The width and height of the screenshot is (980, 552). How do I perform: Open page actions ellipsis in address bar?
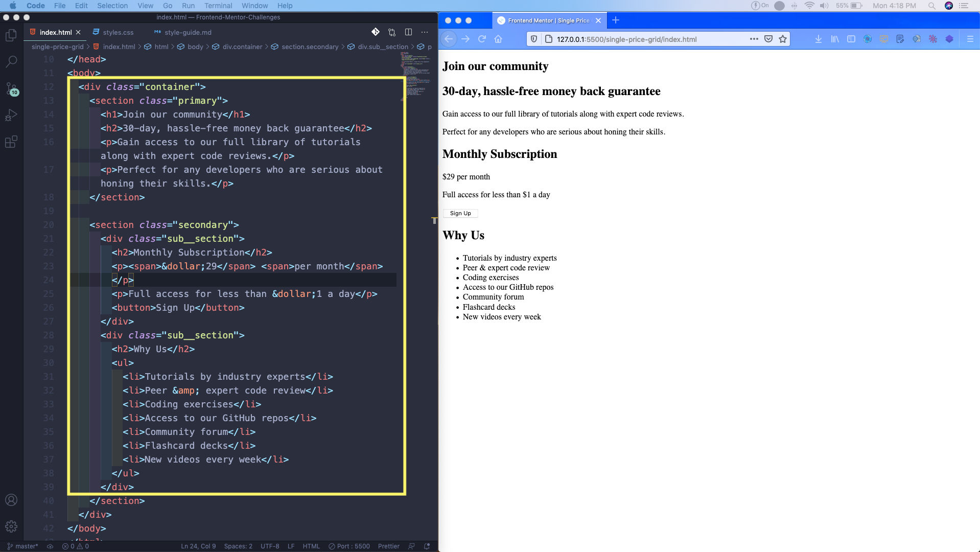[x=754, y=39]
